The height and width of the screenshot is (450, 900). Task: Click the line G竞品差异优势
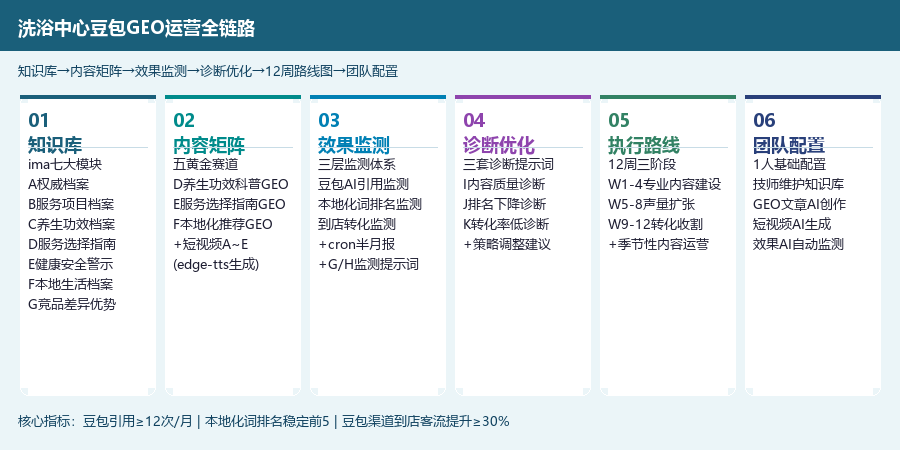pyautogui.click(x=72, y=305)
